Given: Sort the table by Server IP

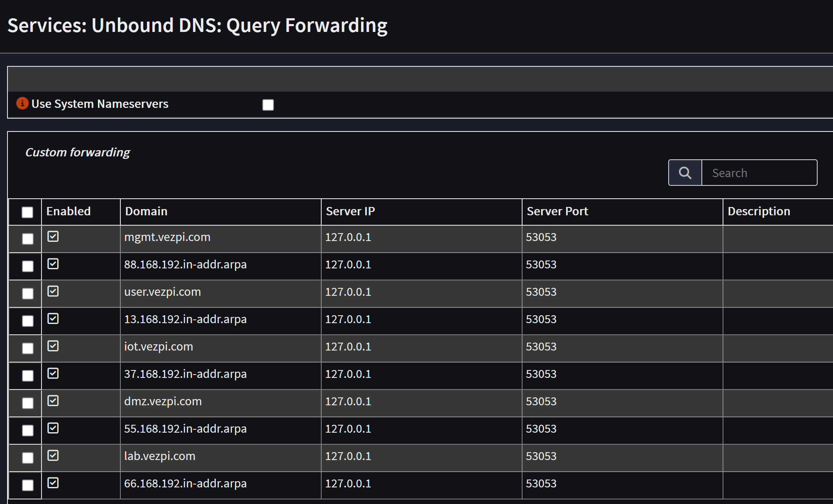Looking at the screenshot, I should pyautogui.click(x=350, y=211).
